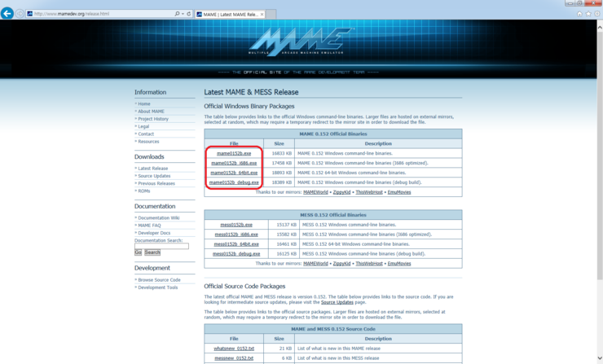This screenshot has height=364, width=603.
Task: Download mess0152b.exe
Action: (x=236, y=225)
